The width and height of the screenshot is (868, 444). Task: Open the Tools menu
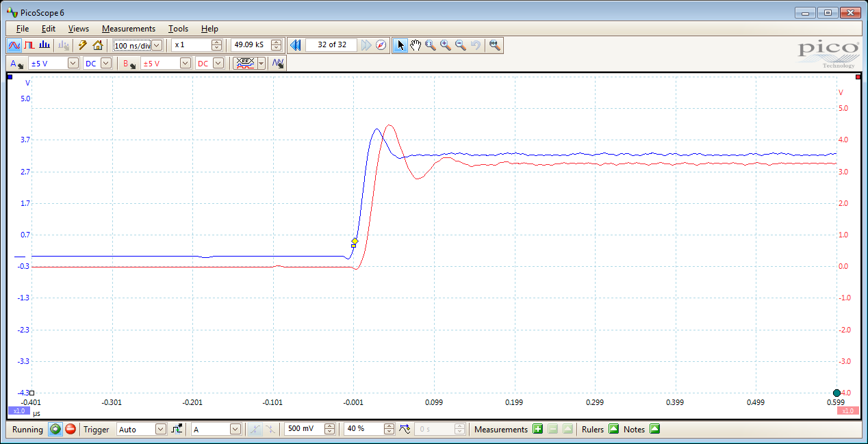pos(178,28)
